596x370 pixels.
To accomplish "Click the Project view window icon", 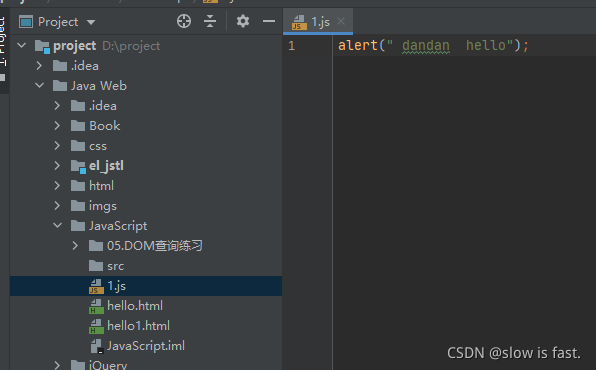I will (x=26, y=22).
